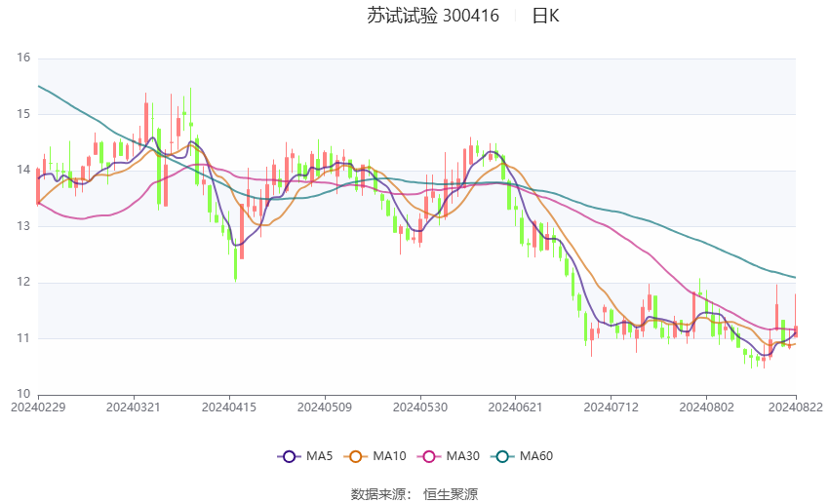Click the chart title 苏试试验 300416

click(x=433, y=16)
